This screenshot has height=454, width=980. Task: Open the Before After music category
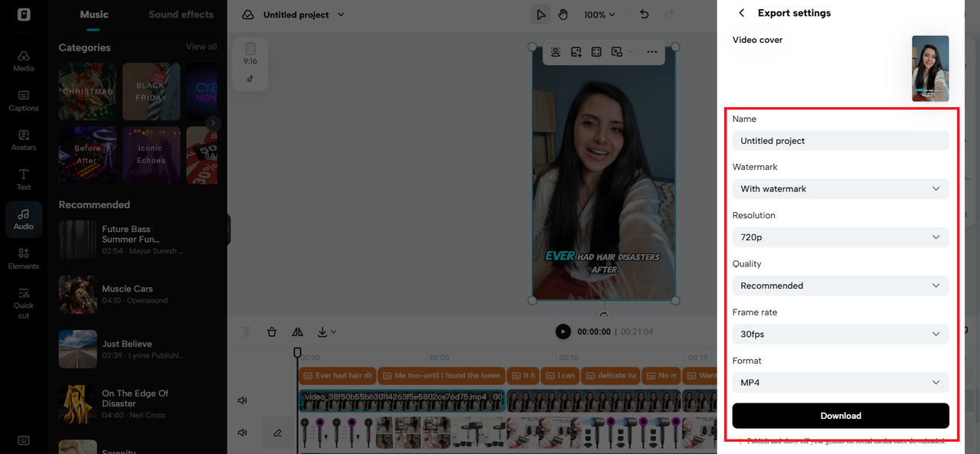87,155
